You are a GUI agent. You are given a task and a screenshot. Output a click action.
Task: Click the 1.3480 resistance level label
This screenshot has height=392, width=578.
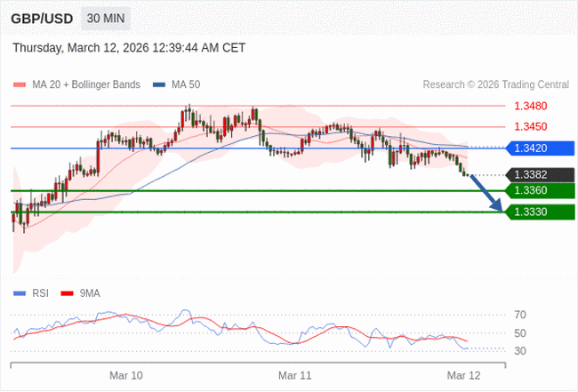[x=530, y=106]
